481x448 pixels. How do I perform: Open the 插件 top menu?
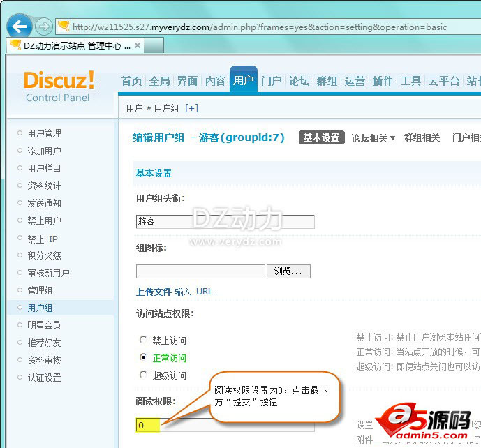click(383, 81)
